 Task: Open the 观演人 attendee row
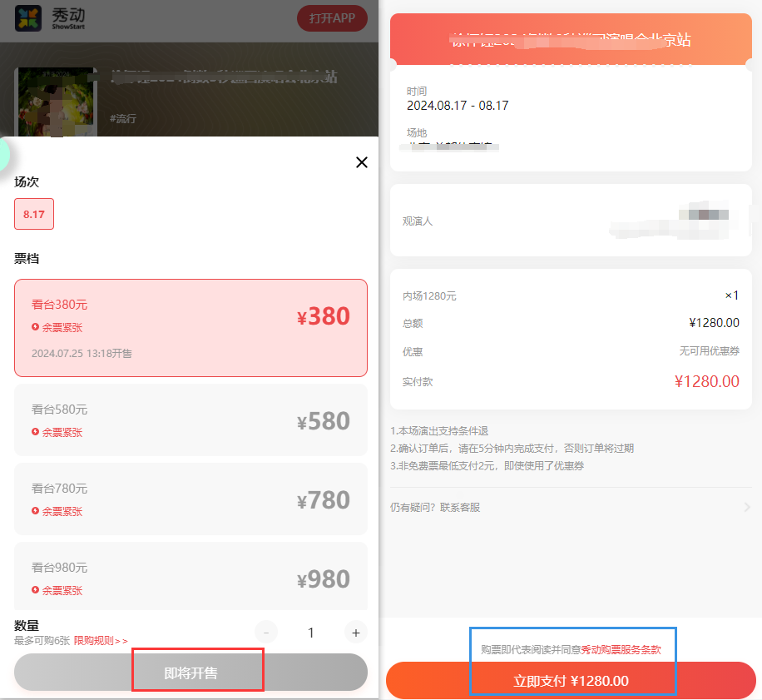click(571, 221)
